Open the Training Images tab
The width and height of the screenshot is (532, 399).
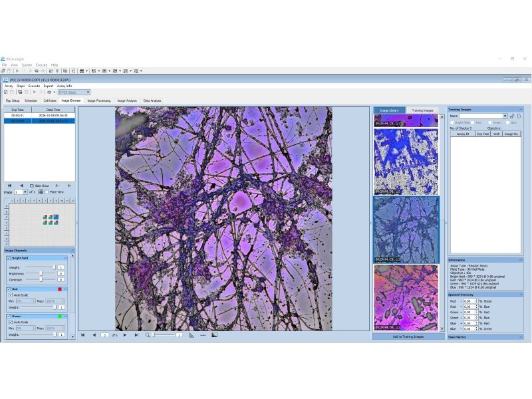click(422, 110)
